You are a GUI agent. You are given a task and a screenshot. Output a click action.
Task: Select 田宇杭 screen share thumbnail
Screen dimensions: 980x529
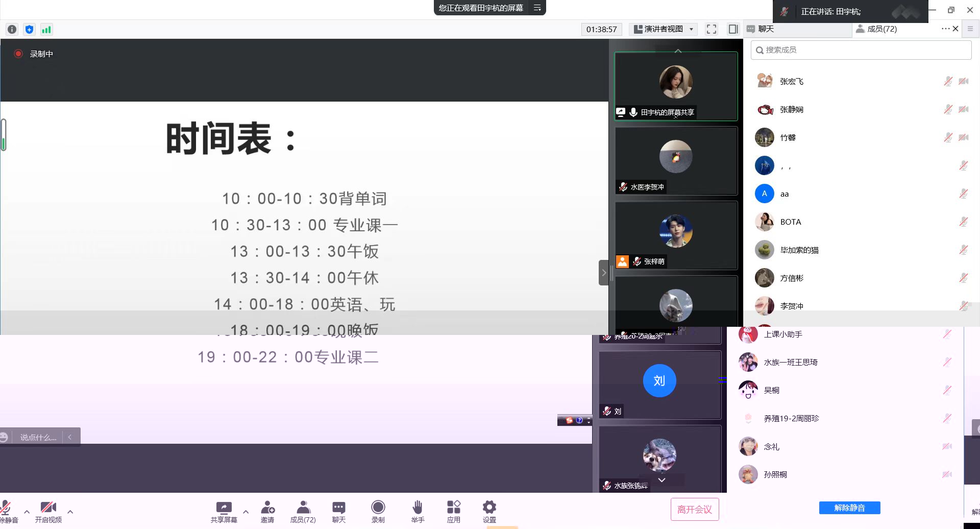tap(676, 86)
